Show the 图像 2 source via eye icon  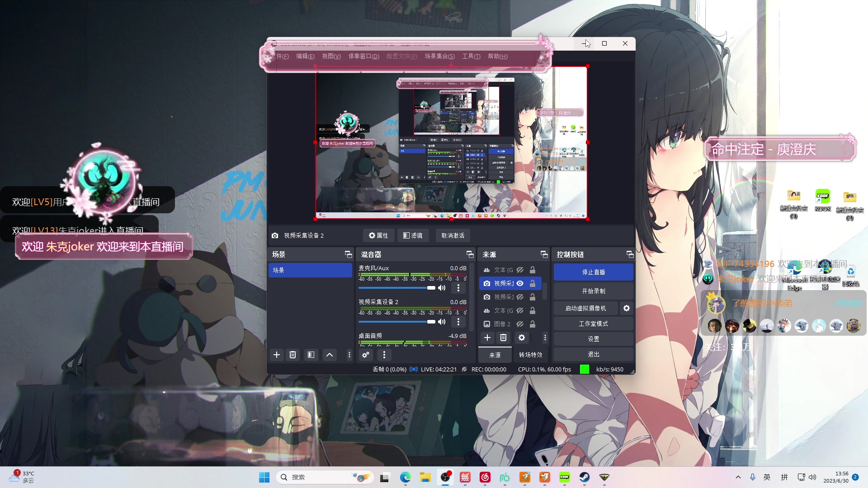[520, 324]
